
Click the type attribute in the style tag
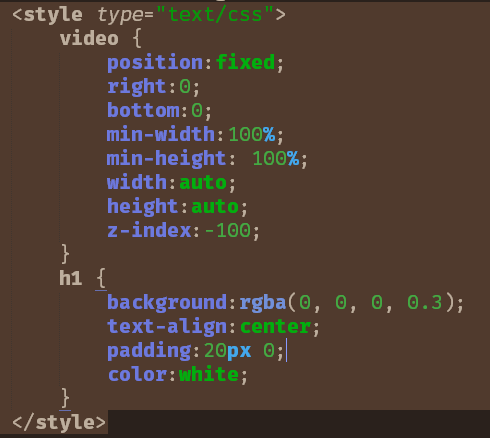121,15
